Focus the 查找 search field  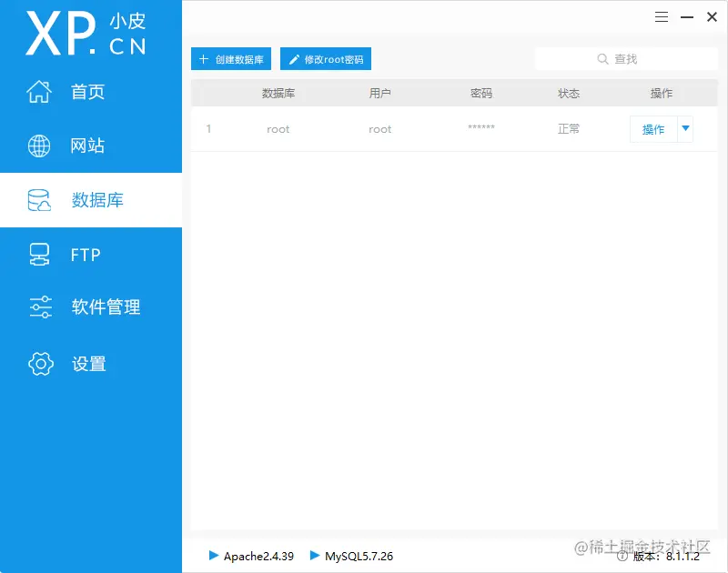[x=626, y=59]
